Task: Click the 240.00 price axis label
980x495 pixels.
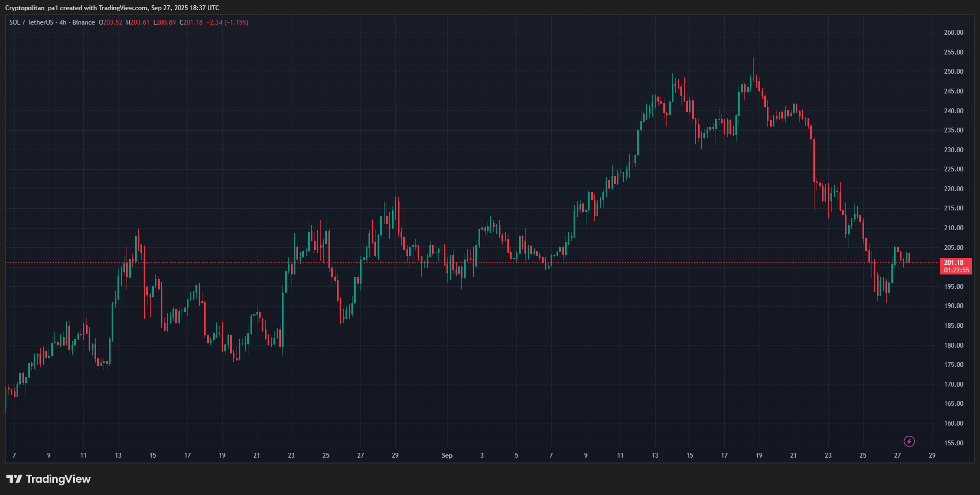Action: pyautogui.click(x=954, y=111)
